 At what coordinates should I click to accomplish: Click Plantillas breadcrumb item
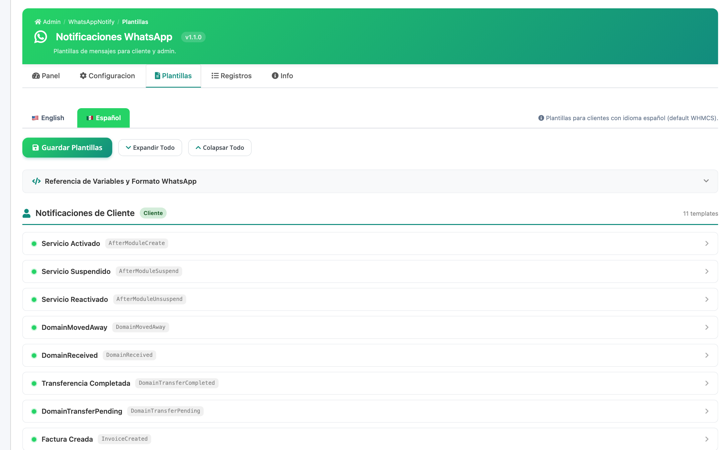[x=135, y=22]
